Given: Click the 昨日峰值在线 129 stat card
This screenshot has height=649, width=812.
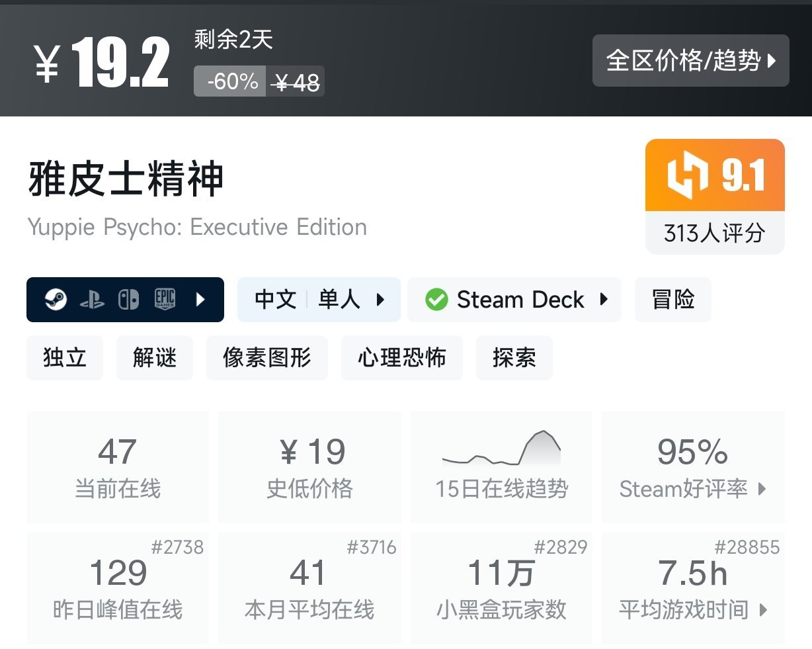Looking at the screenshot, I should [x=118, y=588].
